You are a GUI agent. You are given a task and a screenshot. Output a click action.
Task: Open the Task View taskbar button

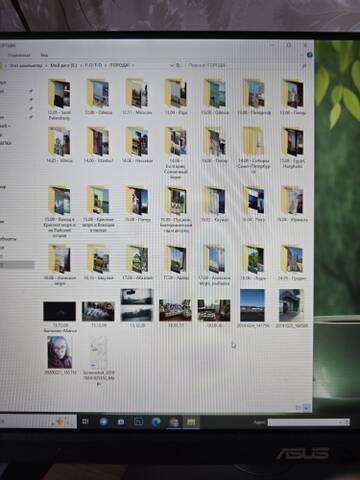pos(85,422)
